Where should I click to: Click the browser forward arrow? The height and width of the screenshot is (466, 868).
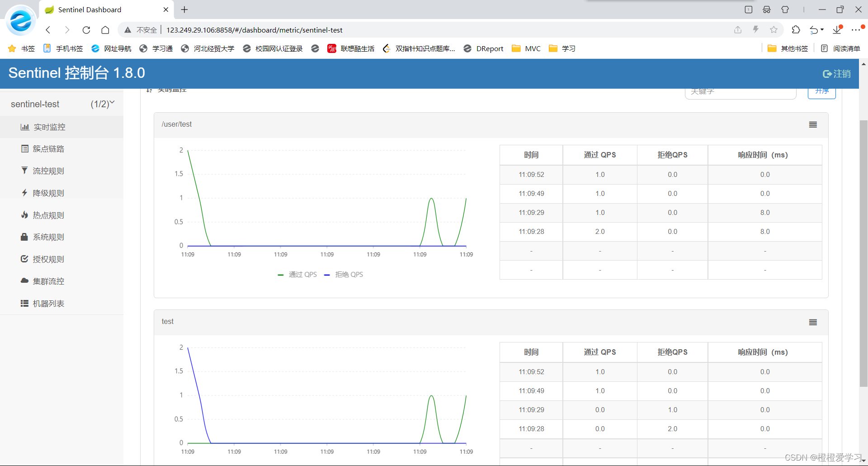click(67, 30)
